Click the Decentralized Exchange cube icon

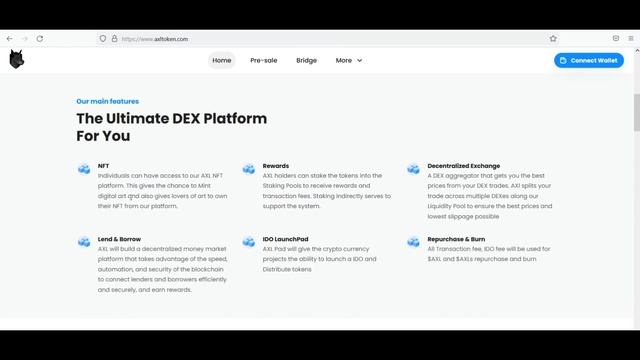(413, 169)
